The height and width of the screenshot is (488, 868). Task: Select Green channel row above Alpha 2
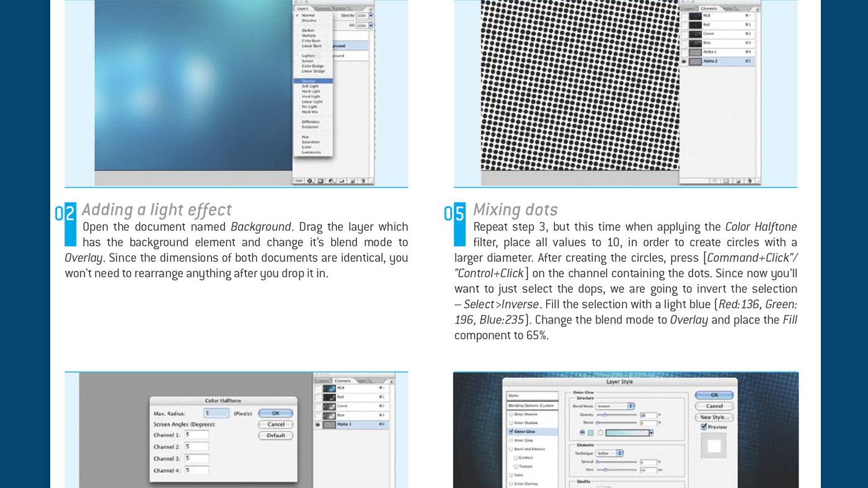[x=717, y=34]
